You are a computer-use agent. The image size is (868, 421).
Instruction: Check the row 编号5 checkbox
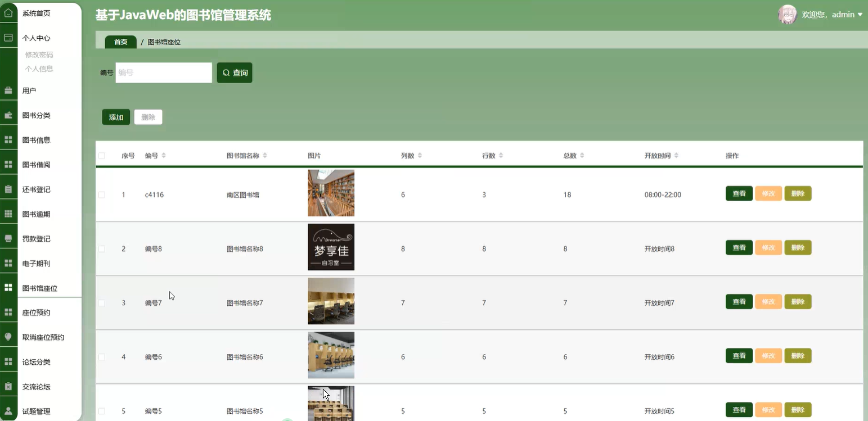click(102, 411)
